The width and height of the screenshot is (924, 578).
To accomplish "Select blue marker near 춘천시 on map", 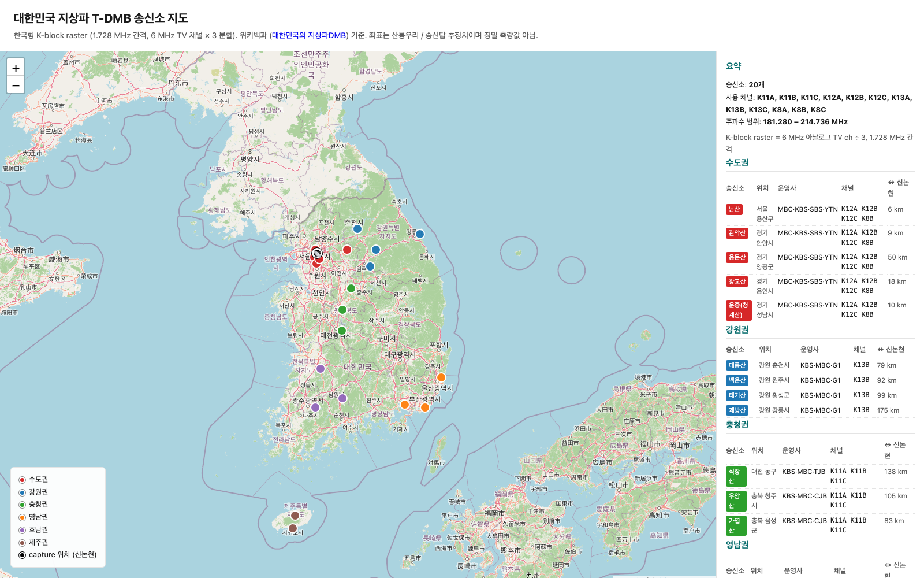I will tap(357, 229).
